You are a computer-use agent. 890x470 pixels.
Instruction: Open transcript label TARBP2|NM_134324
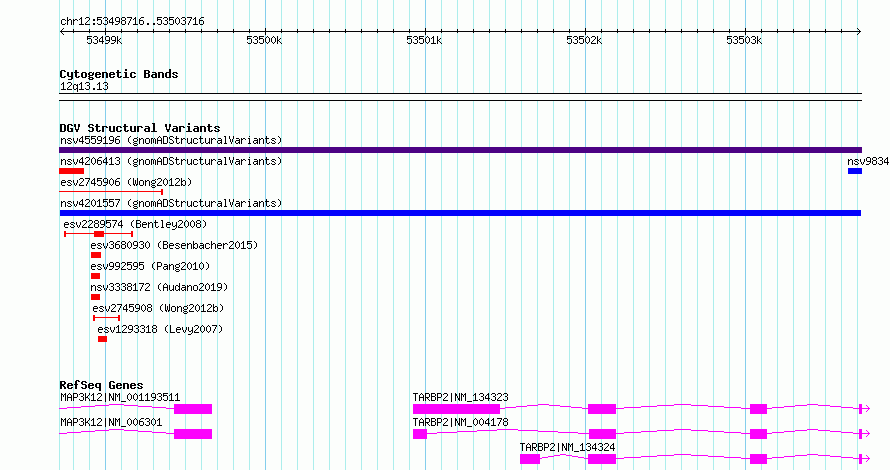(567, 447)
